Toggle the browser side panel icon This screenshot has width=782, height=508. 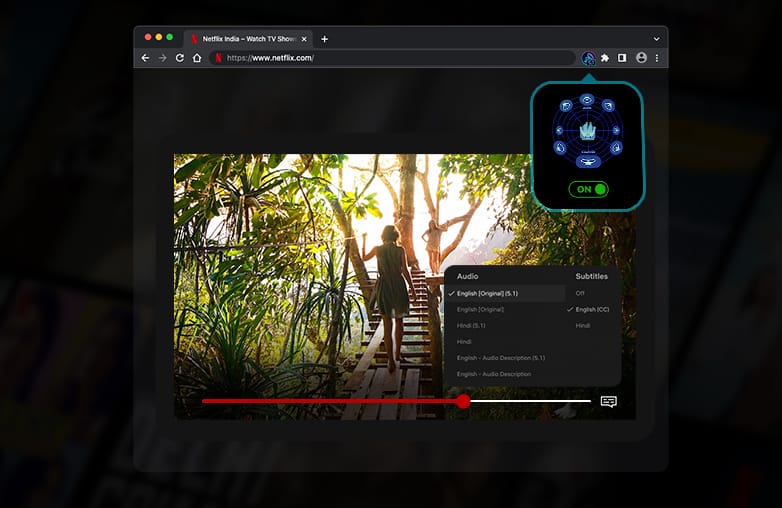[622, 58]
